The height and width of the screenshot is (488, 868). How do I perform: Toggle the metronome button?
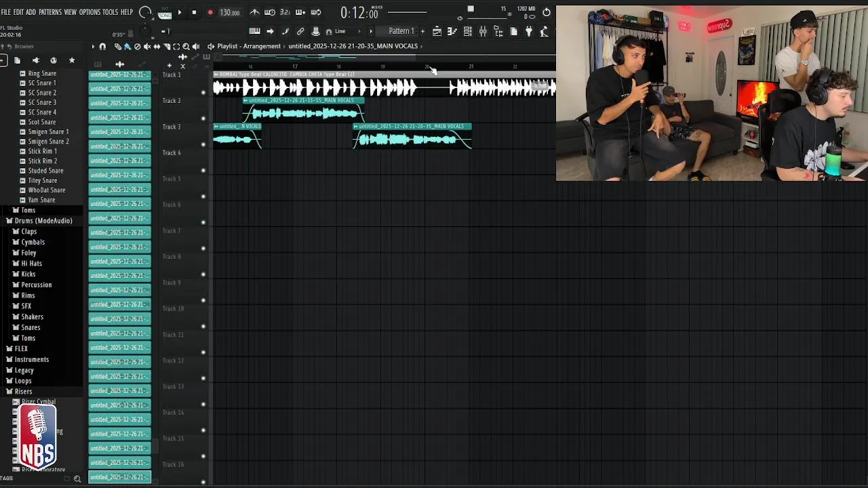point(255,12)
